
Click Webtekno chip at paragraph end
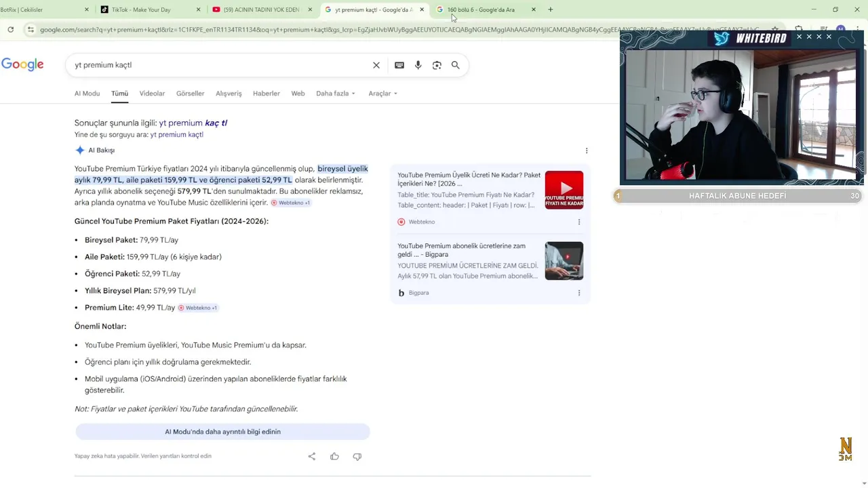click(x=290, y=203)
